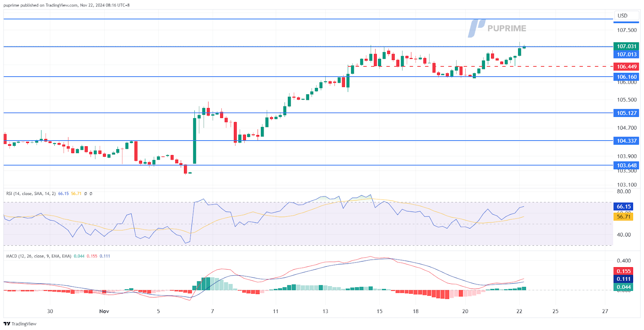Click the 5 date on time axis

pos(158,311)
